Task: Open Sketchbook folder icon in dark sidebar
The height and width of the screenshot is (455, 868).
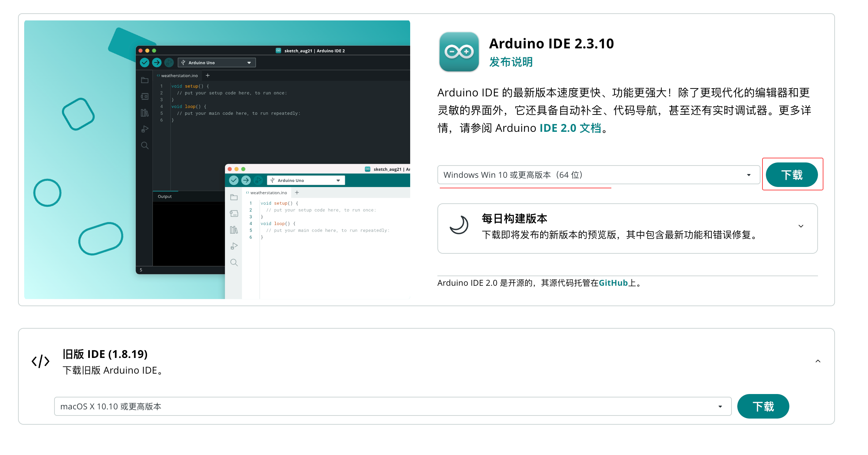Action: (145, 80)
